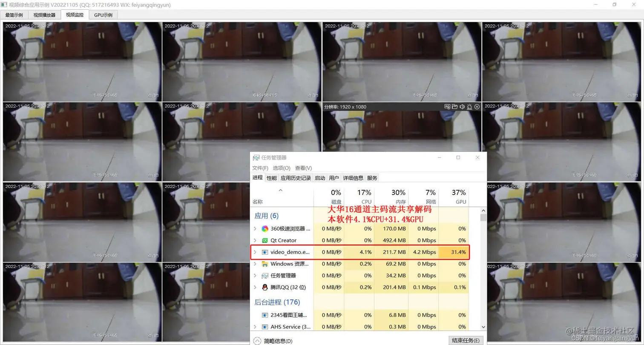644x345 pixels.
Task: Open the 选项(O) menu
Action: coord(282,168)
